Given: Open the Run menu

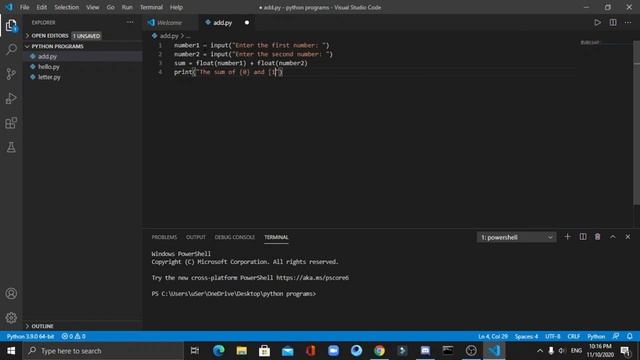Looking at the screenshot, I should [x=127, y=7].
